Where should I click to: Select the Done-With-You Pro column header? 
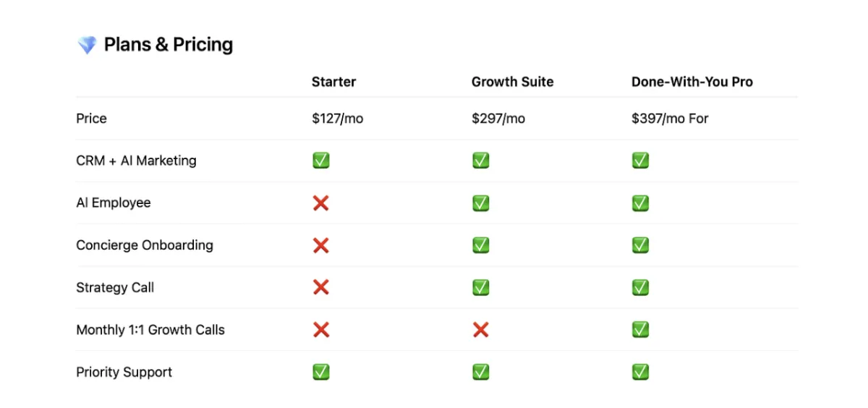[x=692, y=82]
